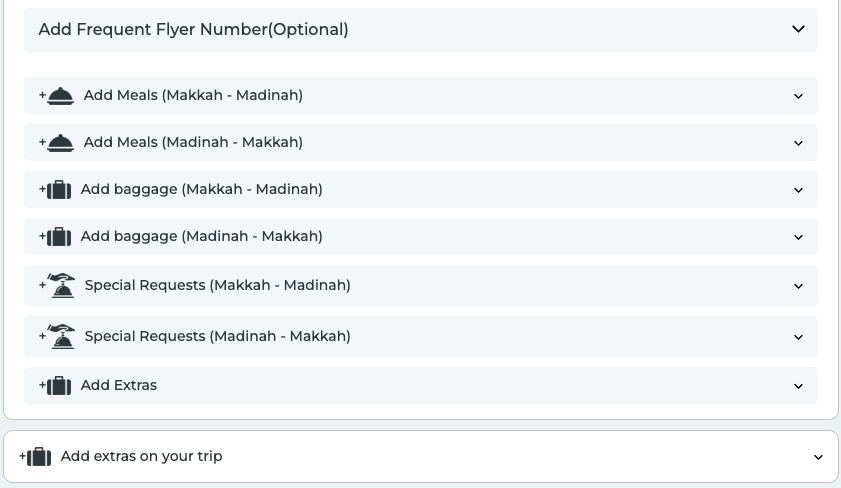Click the Add extras on your trip label

click(x=141, y=457)
